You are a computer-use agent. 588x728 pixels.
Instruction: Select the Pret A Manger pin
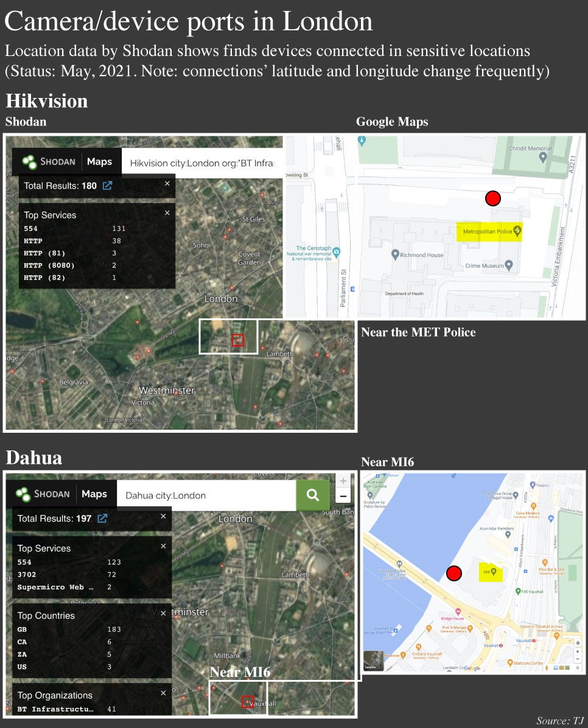click(x=470, y=629)
